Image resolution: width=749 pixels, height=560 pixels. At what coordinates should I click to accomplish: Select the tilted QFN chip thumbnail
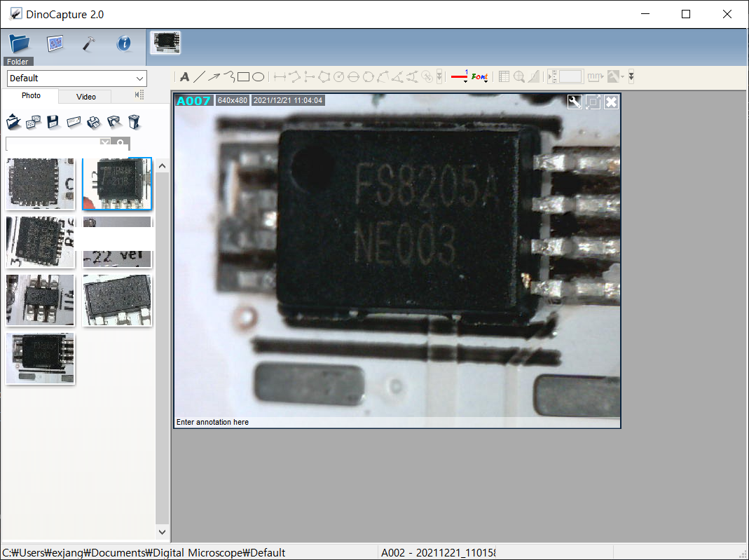[41, 243]
